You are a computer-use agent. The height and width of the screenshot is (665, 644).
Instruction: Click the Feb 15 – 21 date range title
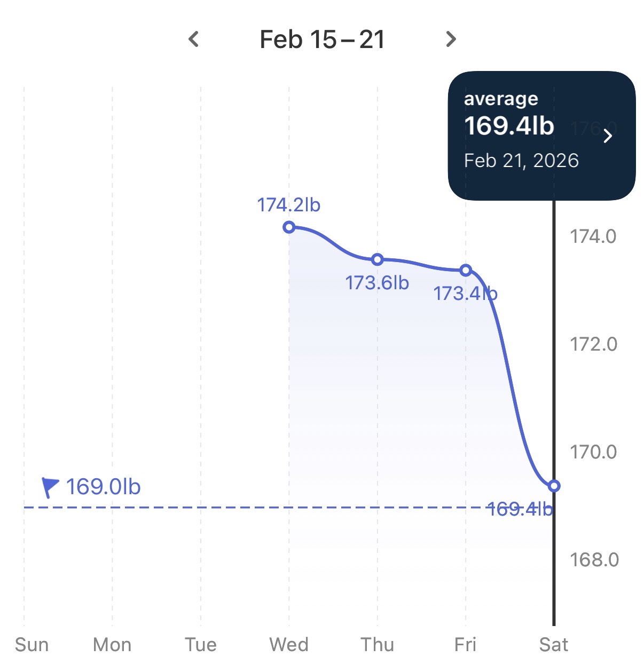pos(322,39)
